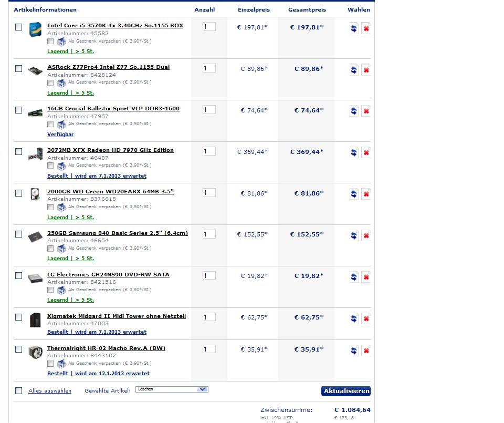Refresh quantity icon for Intel Core i5 3570K
Image resolution: width=504 pixels, height=423 pixels.
tap(354, 28)
